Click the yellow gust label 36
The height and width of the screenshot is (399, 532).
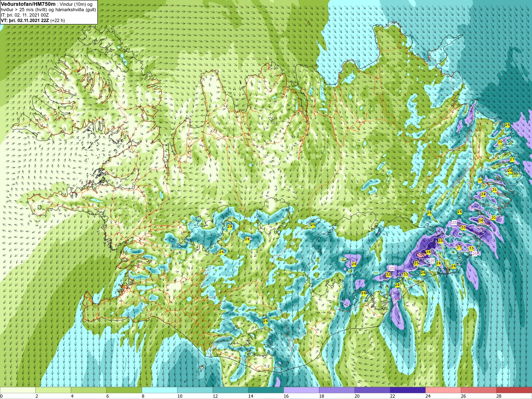pos(429,252)
